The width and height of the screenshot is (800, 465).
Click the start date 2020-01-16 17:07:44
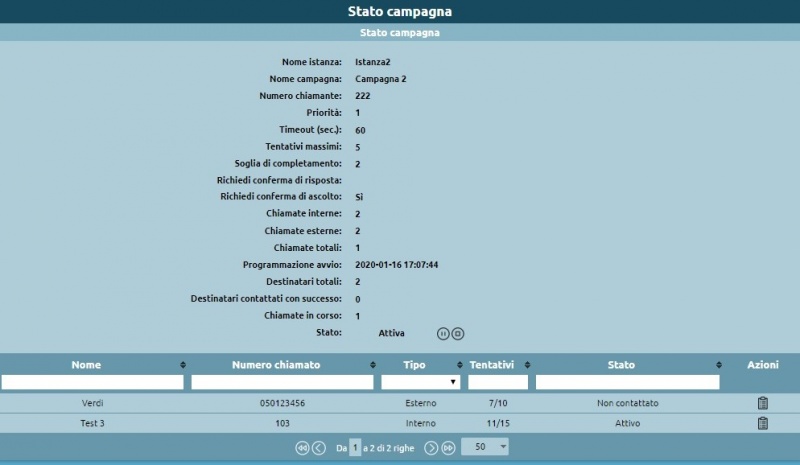396,265
